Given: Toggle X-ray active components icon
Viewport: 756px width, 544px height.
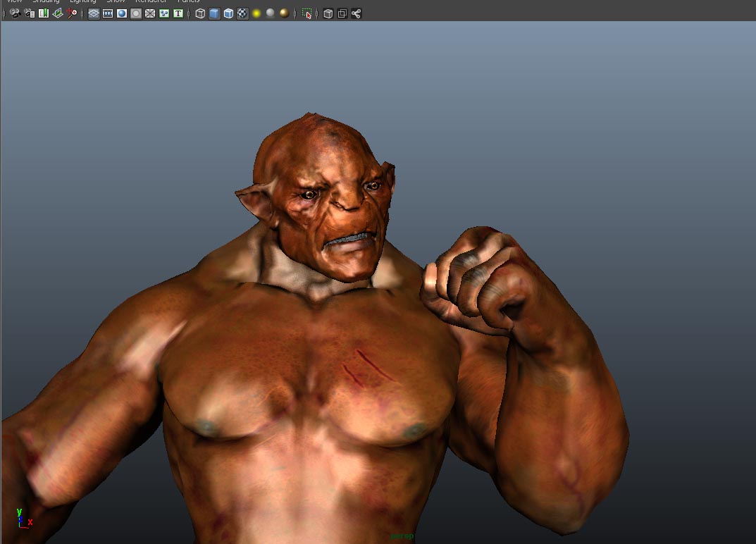Looking at the screenshot, I should coord(342,13).
